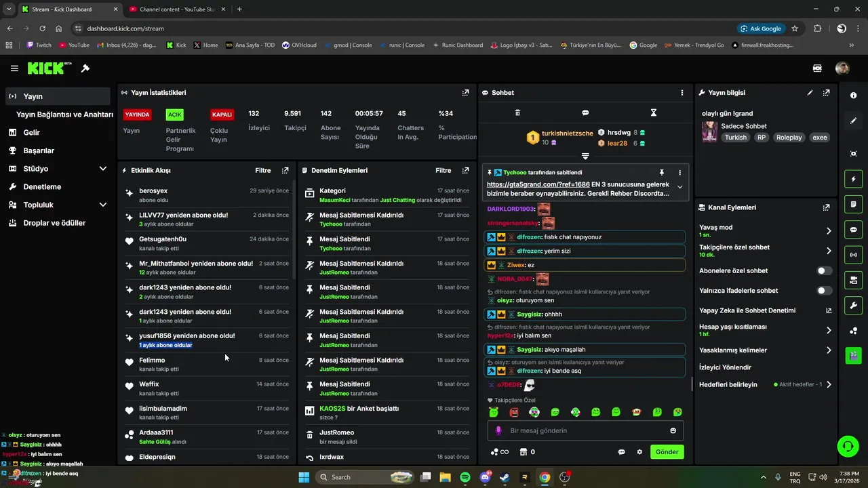
Task: Expand the Stüdyo sidebar section
Action: [103, 169]
